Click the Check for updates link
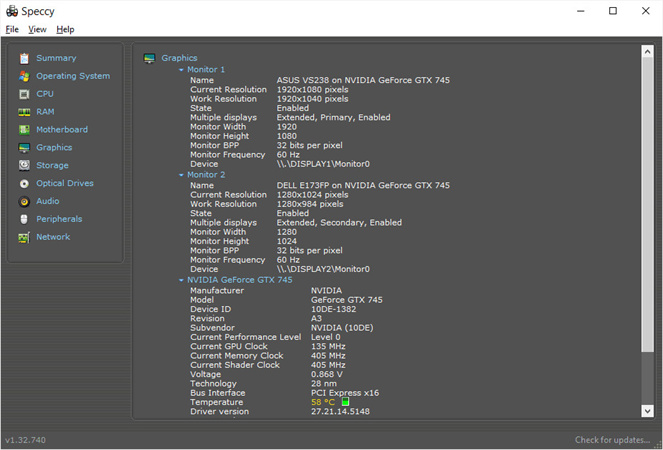This screenshot has height=450, width=663. (x=614, y=440)
